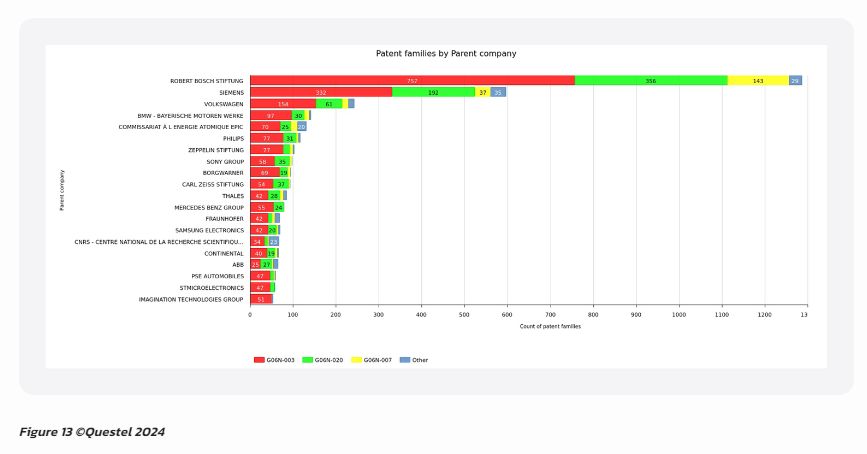The width and height of the screenshot is (867, 454).
Task: Select Siemens' green 192 bar segment
Action: [434, 92]
